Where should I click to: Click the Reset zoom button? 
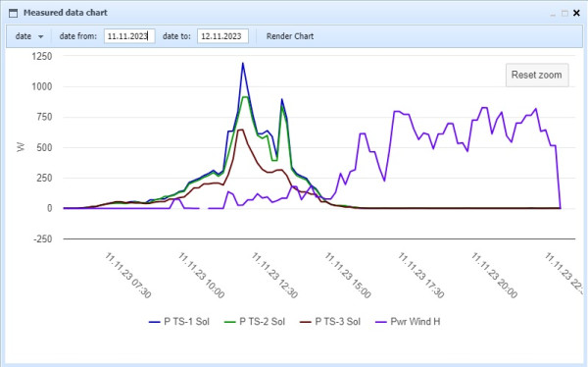[x=537, y=76]
